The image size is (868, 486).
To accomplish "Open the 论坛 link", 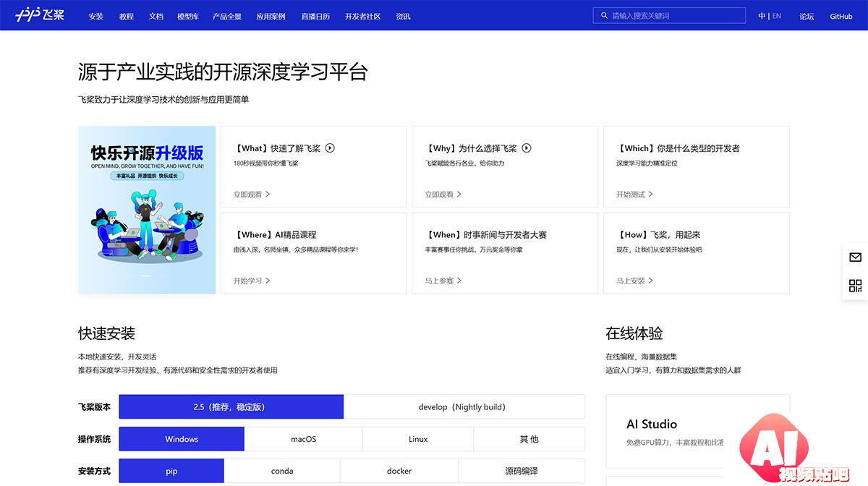I will coord(807,16).
